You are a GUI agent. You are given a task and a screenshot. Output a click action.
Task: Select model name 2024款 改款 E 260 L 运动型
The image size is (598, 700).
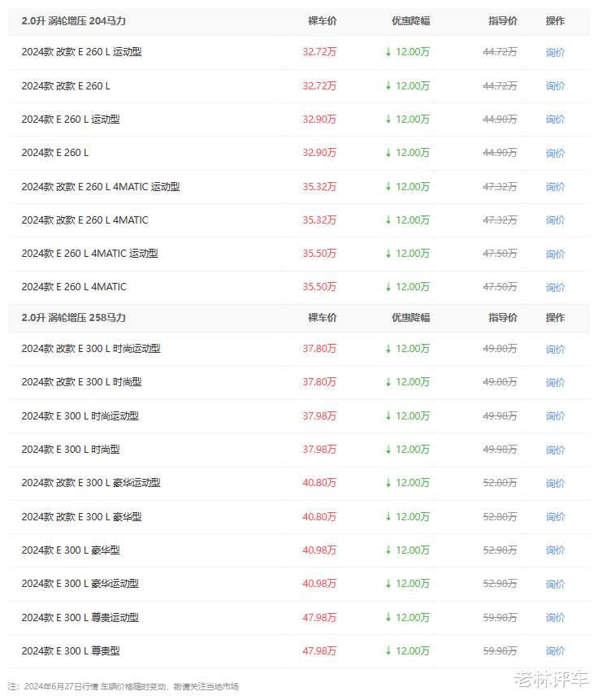click(82, 52)
